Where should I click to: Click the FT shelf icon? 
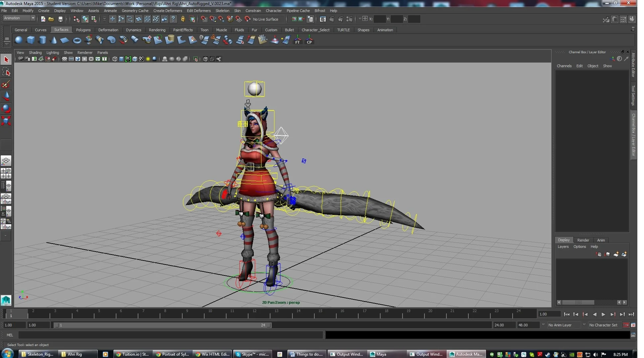(297, 40)
